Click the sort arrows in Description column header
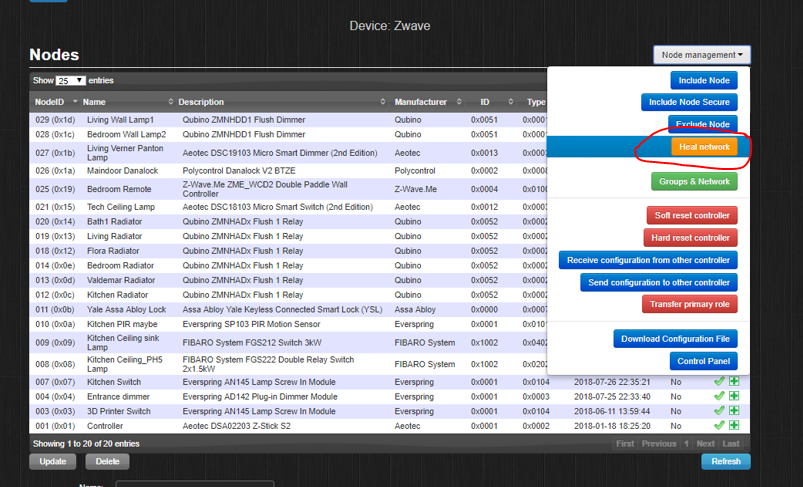This screenshot has height=487, width=803. click(383, 102)
